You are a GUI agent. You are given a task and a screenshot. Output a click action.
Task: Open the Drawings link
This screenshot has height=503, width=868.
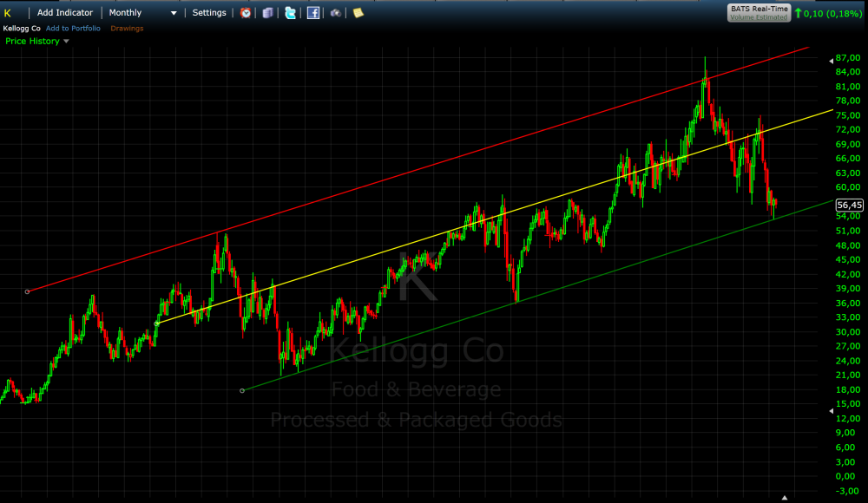pos(127,29)
